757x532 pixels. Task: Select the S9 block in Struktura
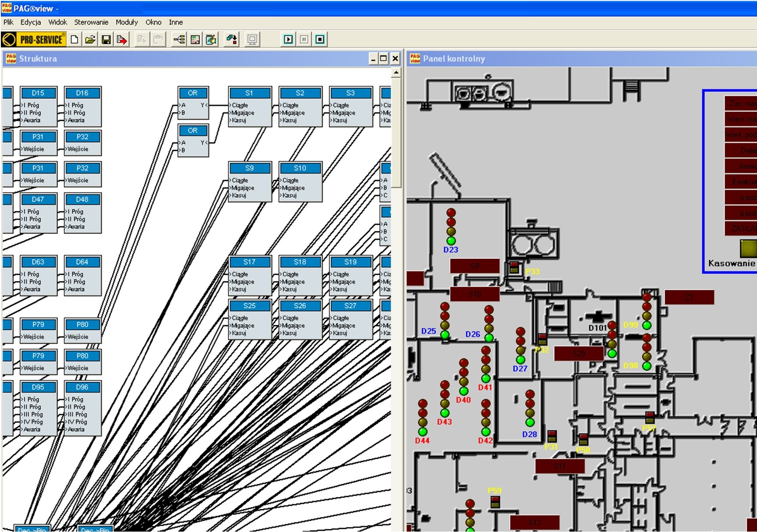(x=250, y=181)
